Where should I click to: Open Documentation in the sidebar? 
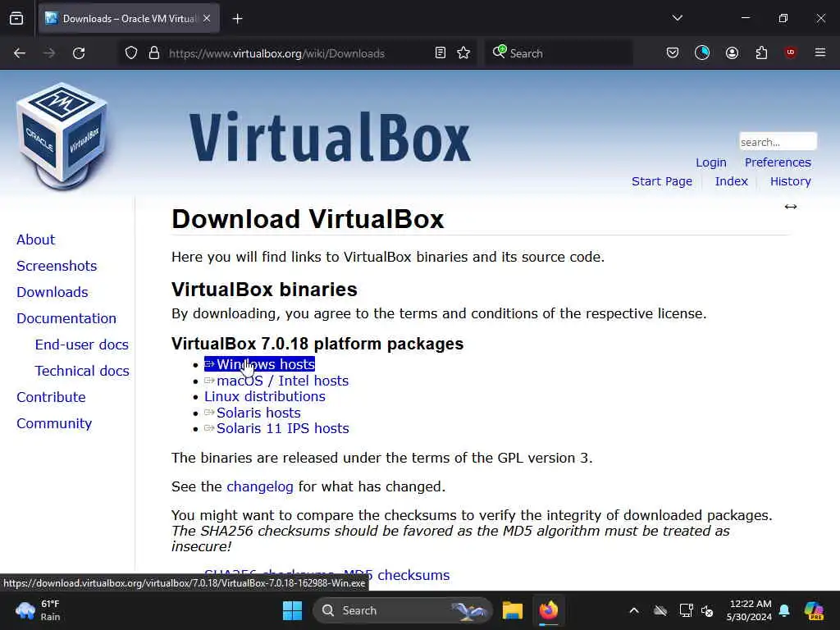click(66, 318)
